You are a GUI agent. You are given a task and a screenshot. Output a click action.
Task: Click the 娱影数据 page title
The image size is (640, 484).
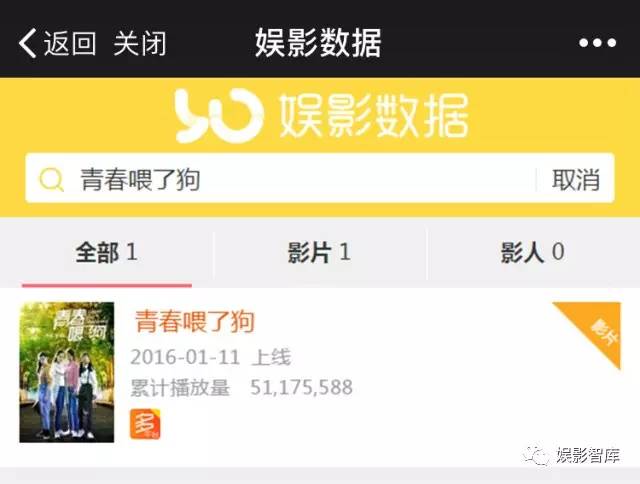pos(318,43)
